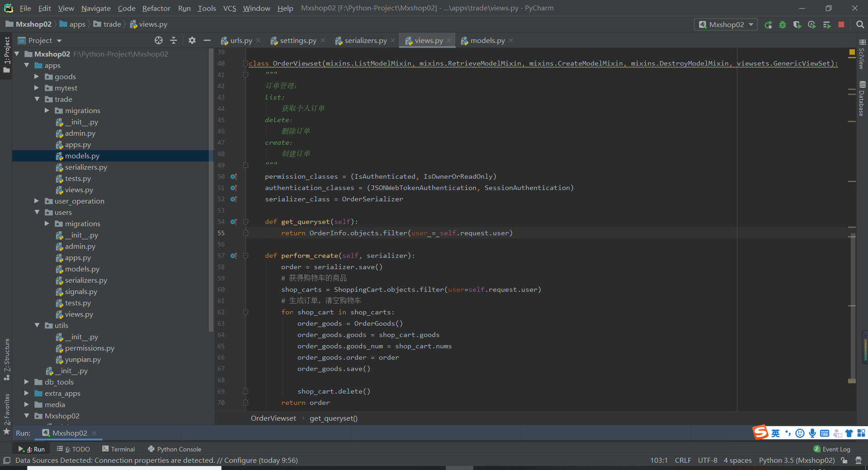Select permissions.py in utils folder

point(90,348)
